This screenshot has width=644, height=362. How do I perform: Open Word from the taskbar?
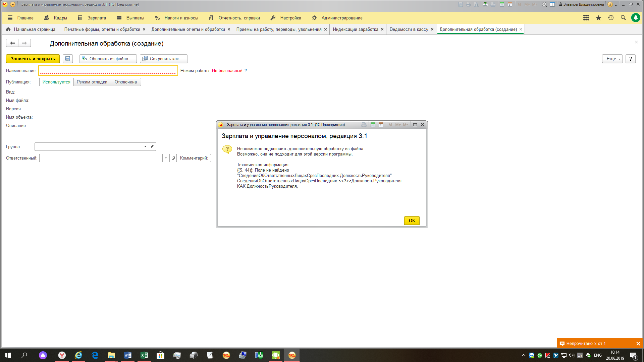tap(127, 355)
